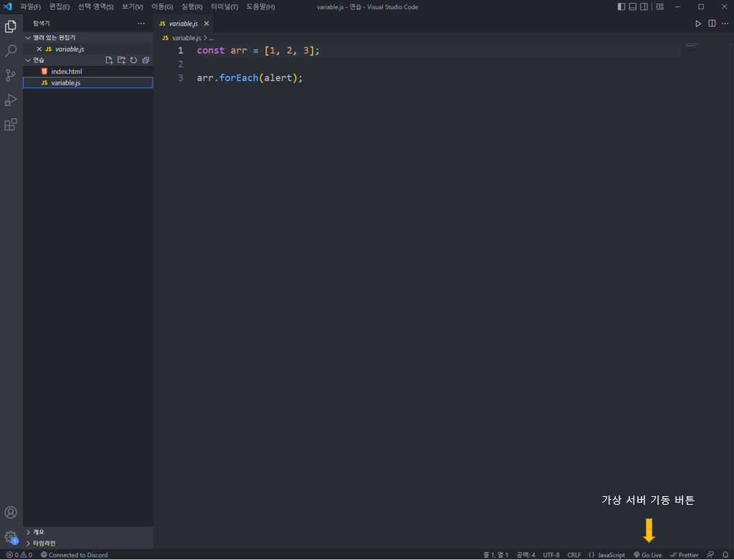Open the Search view in activity bar

click(x=10, y=51)
